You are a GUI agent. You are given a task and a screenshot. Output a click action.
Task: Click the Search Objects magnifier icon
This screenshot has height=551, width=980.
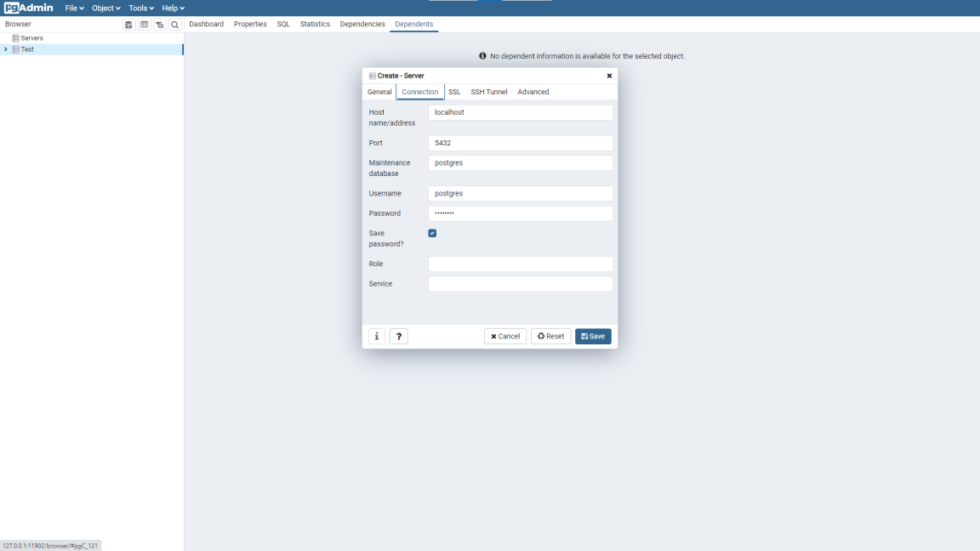(x=175, y=25)
